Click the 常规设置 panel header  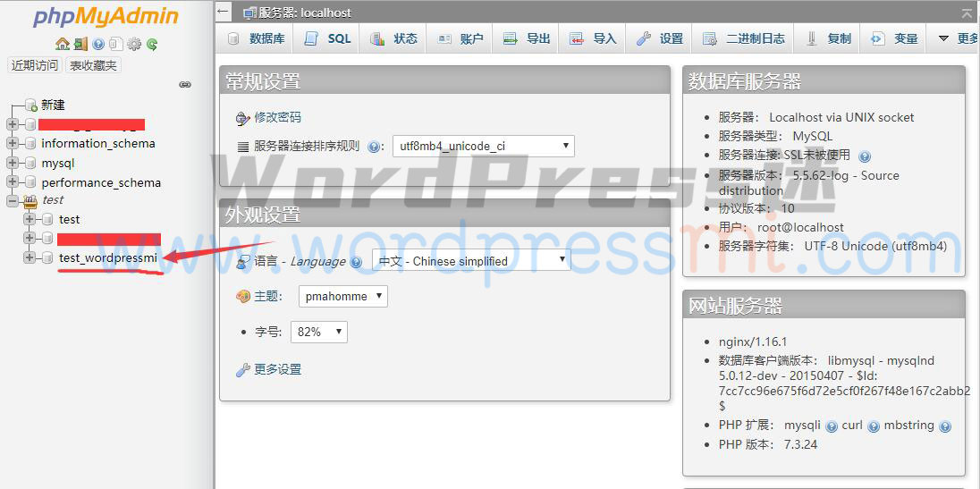click(445, 81)
